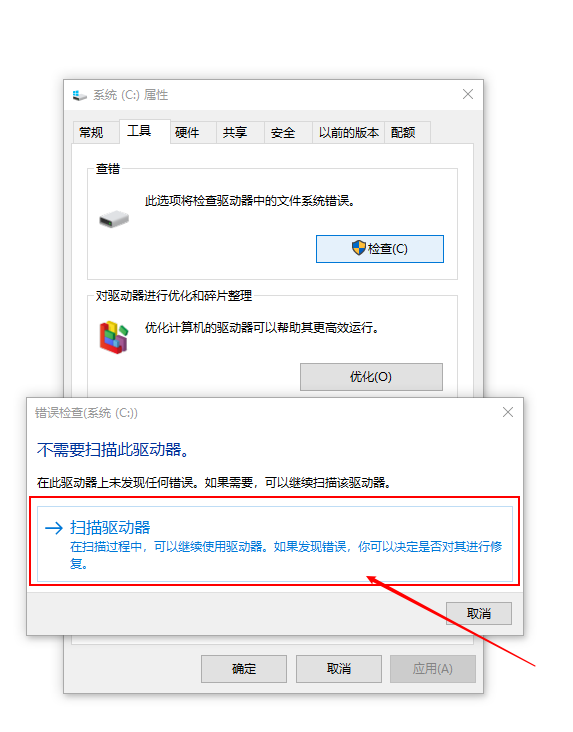This screenshot has width=573, height=732.
Task: Click the 检查(C) button
Action: (380, 249)
